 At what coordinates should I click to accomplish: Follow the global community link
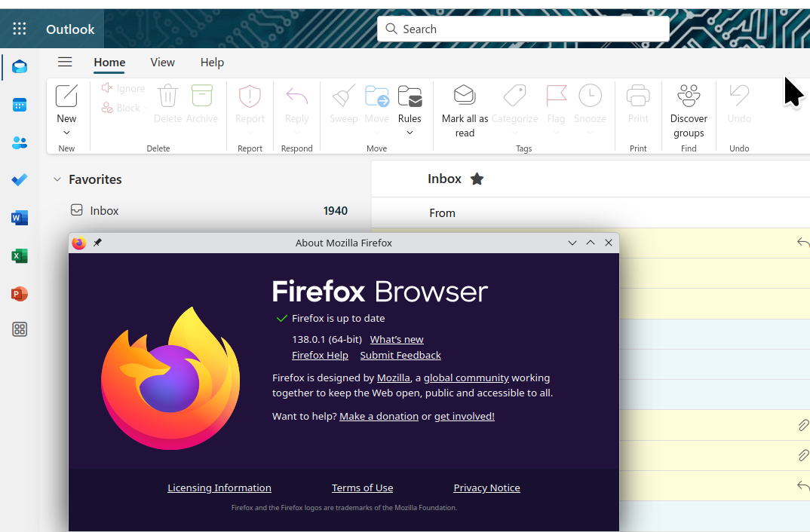click(466, 378)
